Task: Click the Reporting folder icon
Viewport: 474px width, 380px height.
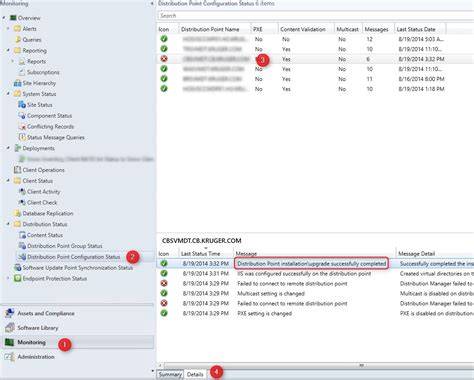Action: point(17,51)
